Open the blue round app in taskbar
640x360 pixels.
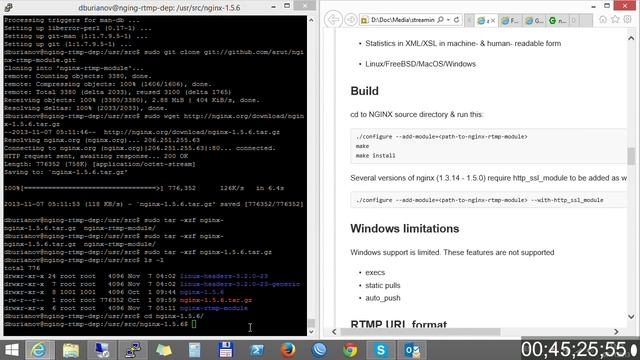point(319,350)
